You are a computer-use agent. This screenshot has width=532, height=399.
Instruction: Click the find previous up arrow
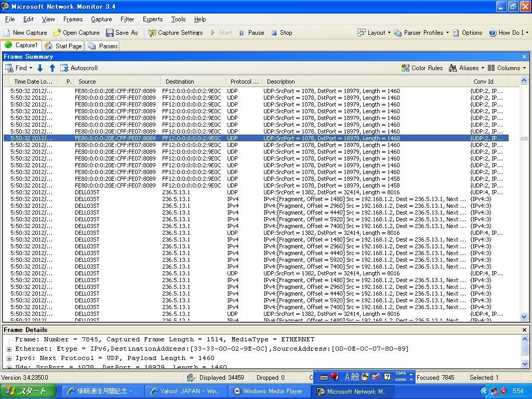coord(52,68)
